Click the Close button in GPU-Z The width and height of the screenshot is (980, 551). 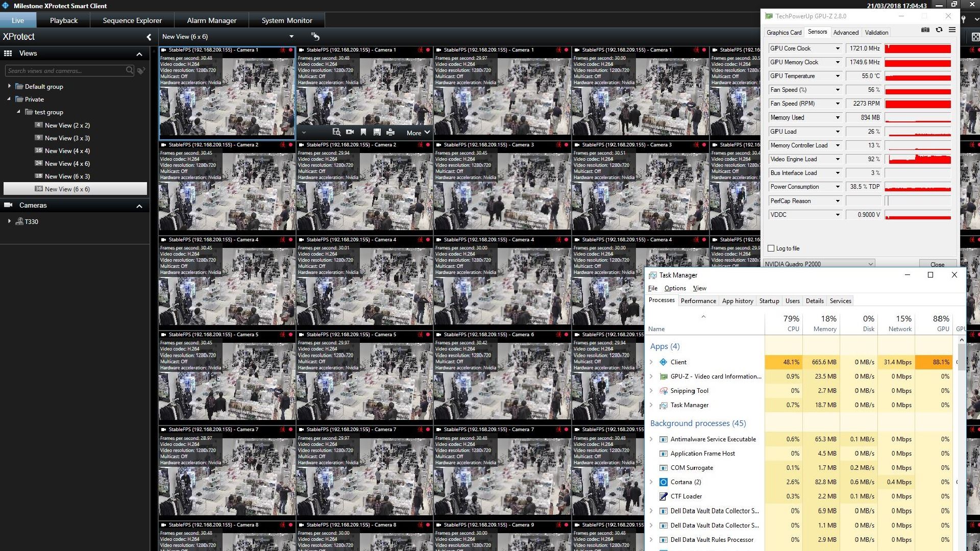click(937, 264)
